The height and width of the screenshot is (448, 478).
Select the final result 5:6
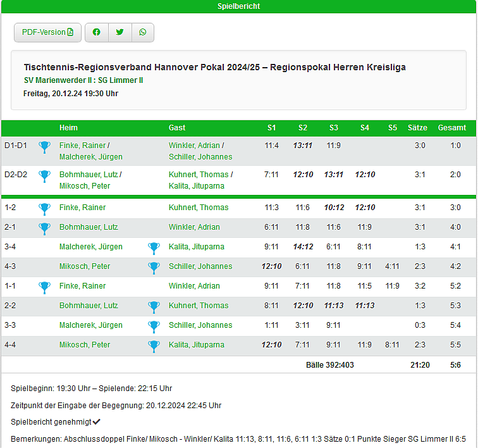(455, 365)
